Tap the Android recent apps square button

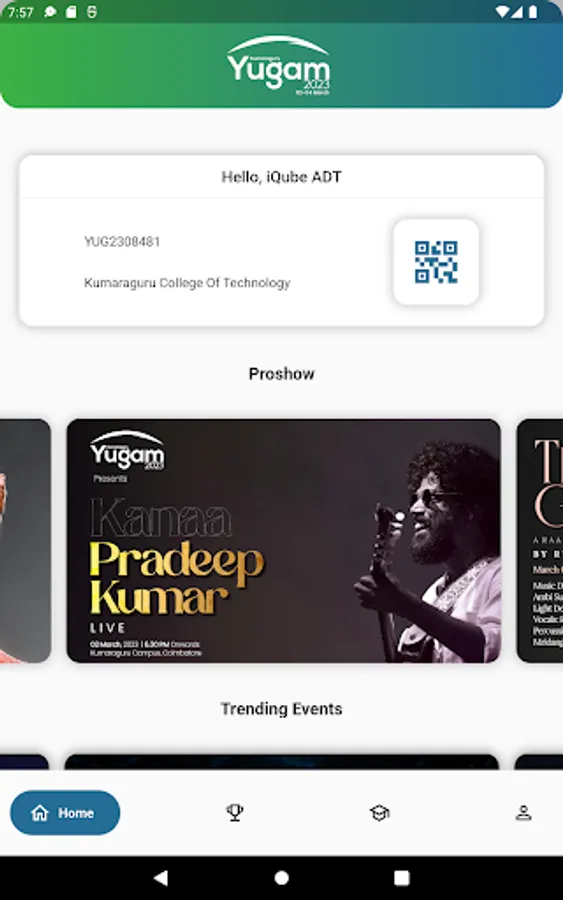click(402, 877)
